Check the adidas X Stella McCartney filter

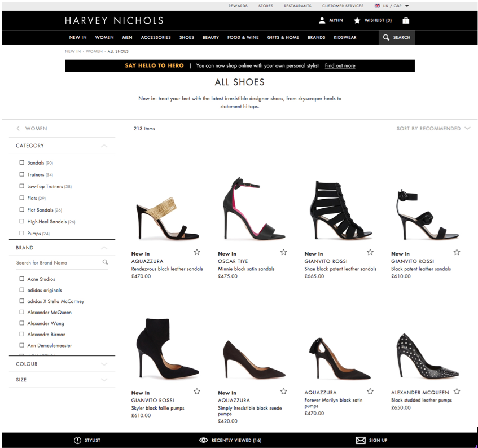tap(21, 301)
